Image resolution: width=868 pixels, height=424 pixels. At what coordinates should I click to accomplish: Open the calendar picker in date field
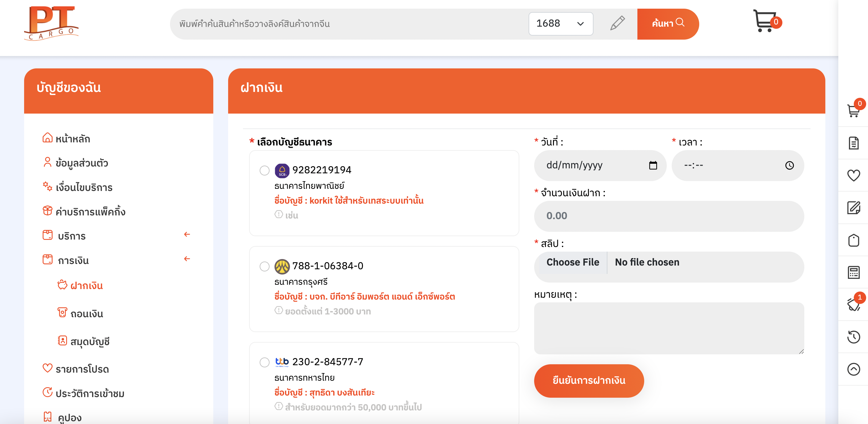pyautogui.click(x=653, y=165)
